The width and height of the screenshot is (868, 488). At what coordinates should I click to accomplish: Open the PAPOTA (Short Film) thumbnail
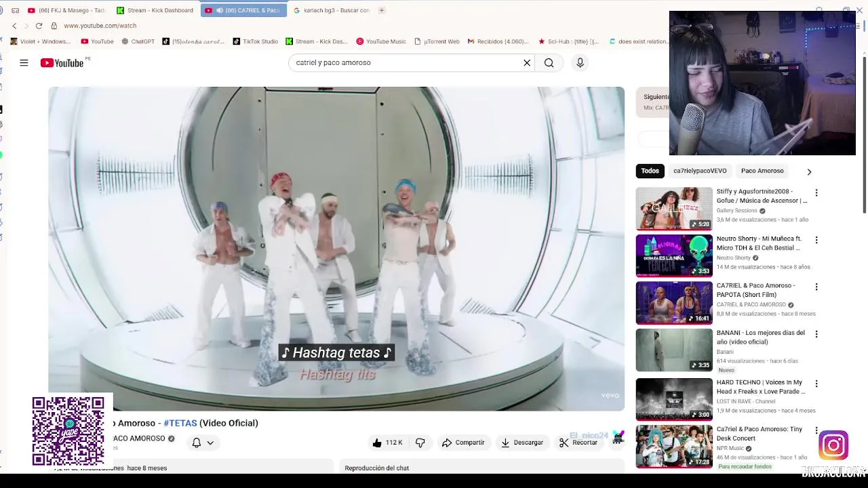tap(674, 303)
